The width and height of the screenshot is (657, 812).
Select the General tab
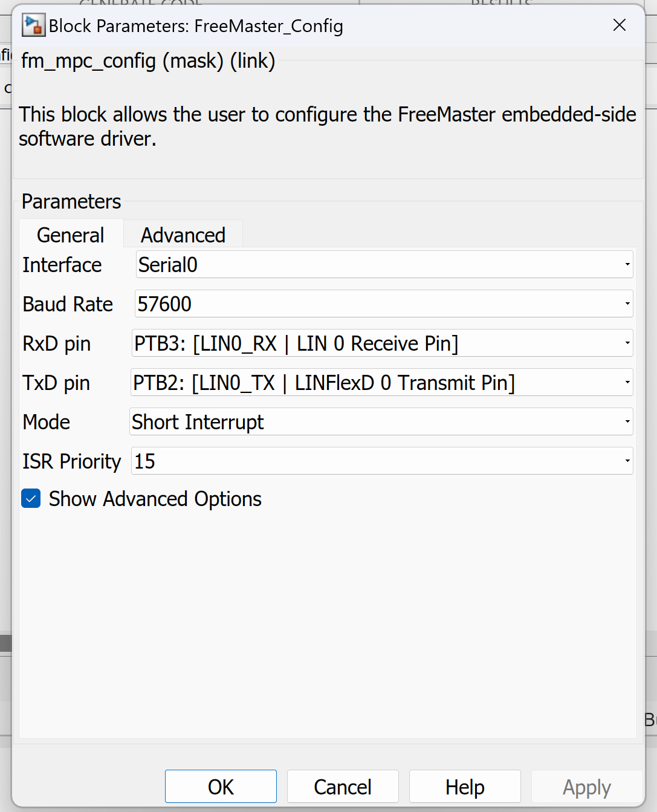tap(71, 235)
